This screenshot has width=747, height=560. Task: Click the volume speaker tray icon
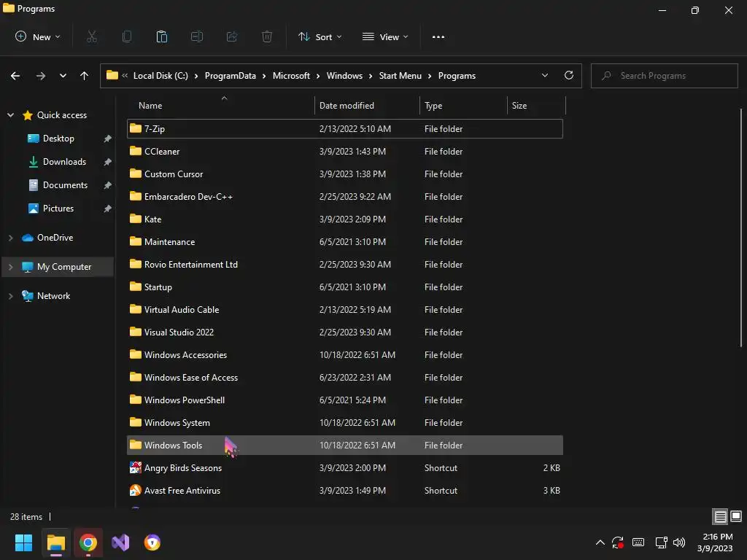[x=679, y=542]
